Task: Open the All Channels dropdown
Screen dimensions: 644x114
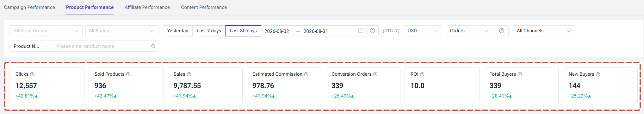Action: (x=544, y=31)
